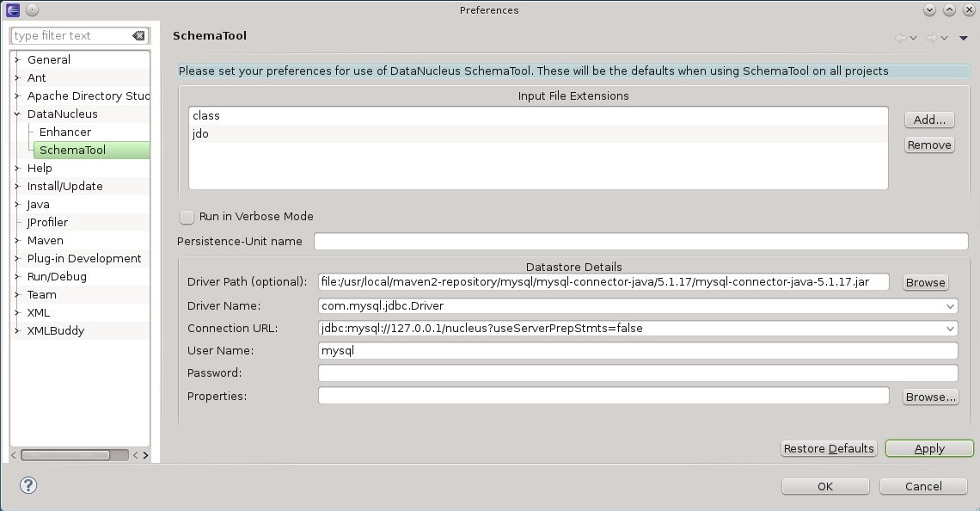Screen dimensions: 980x511
Task: Expand the Java preferences node
Action: (x=16, y=204)
